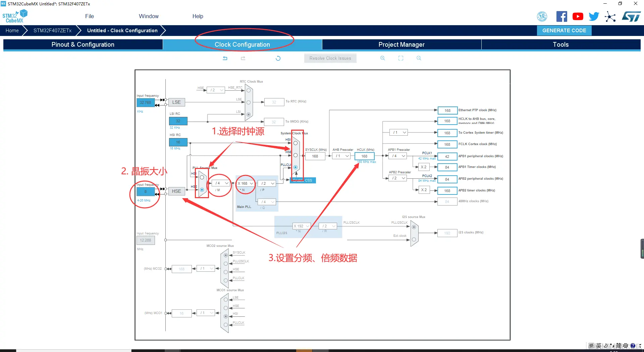Switch to Clock Configuration tab
Viewport: 644px width, 352px height.
tap(242, 45)
